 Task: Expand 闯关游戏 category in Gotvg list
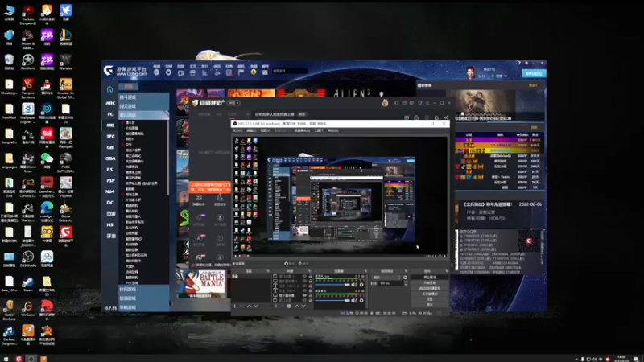click(144, 106)
